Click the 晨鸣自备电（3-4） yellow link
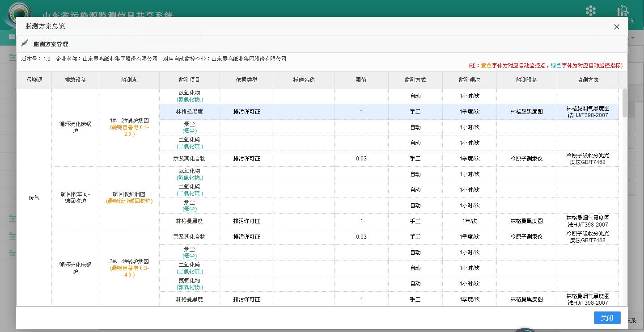Screen dimensions: 644x332 coord(129,272)
